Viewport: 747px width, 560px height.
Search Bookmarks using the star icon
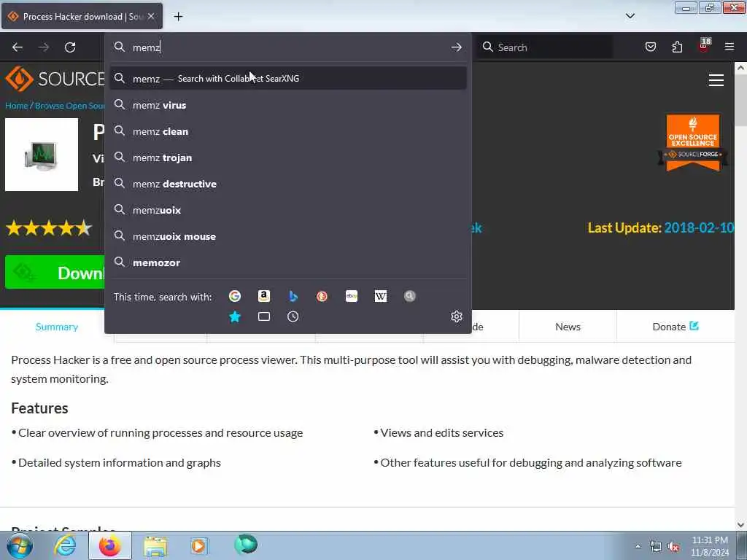pos(235,316)
